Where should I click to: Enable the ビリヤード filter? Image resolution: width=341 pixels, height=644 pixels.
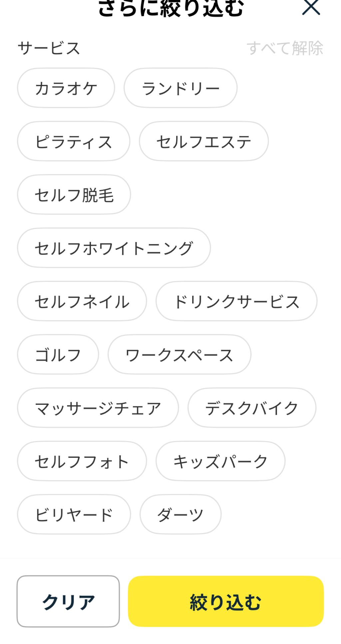point(74,515)
